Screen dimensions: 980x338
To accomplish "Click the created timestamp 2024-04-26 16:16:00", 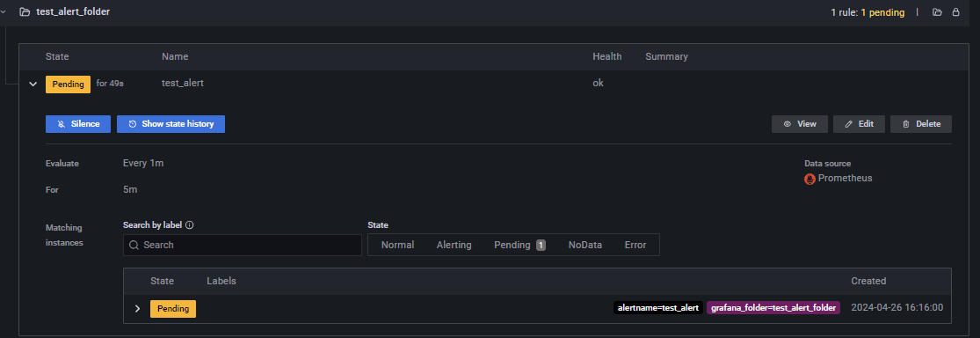I will [897, 307].
